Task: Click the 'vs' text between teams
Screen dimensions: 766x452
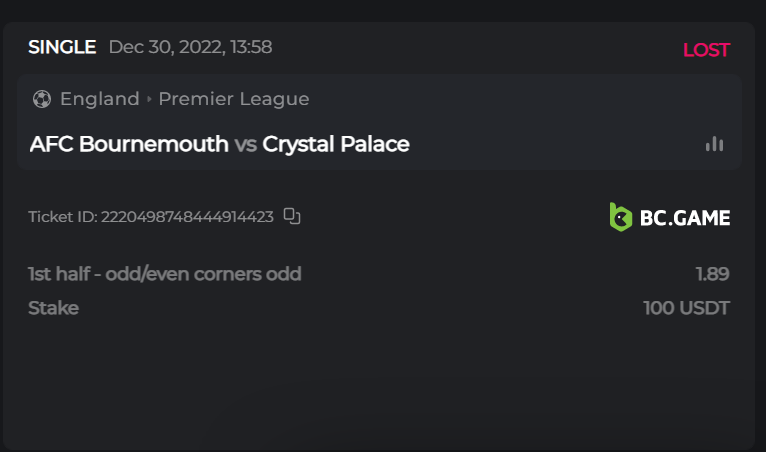Action: coord(245,144)
